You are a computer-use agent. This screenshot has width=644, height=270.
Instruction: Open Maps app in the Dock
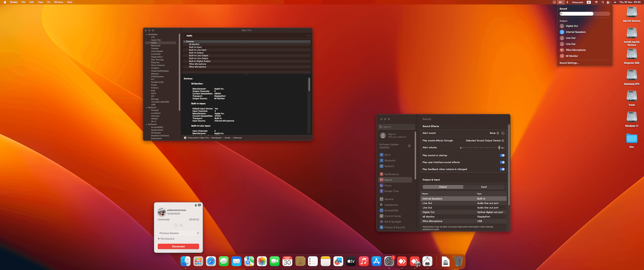249,261
